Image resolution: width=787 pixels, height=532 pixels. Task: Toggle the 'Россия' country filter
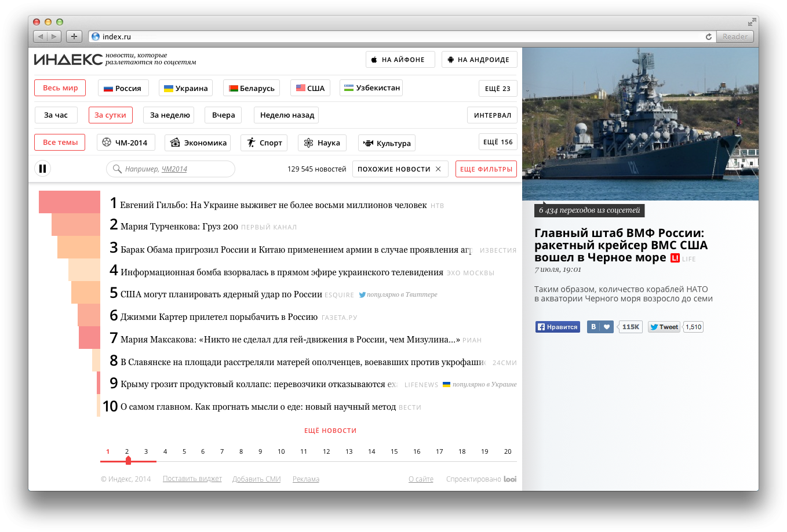(123, 88)
